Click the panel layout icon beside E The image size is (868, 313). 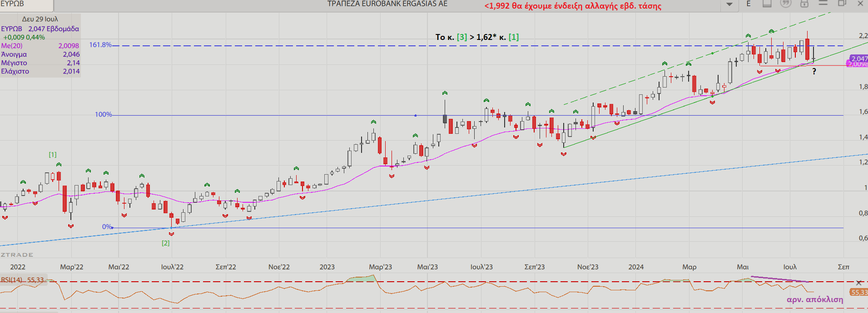coord(767,4)
